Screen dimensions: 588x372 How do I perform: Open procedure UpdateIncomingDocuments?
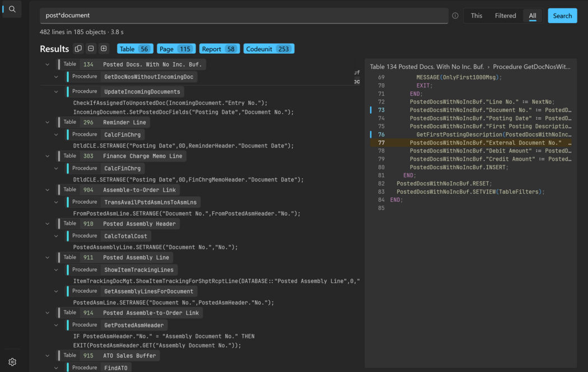(125, 91)
